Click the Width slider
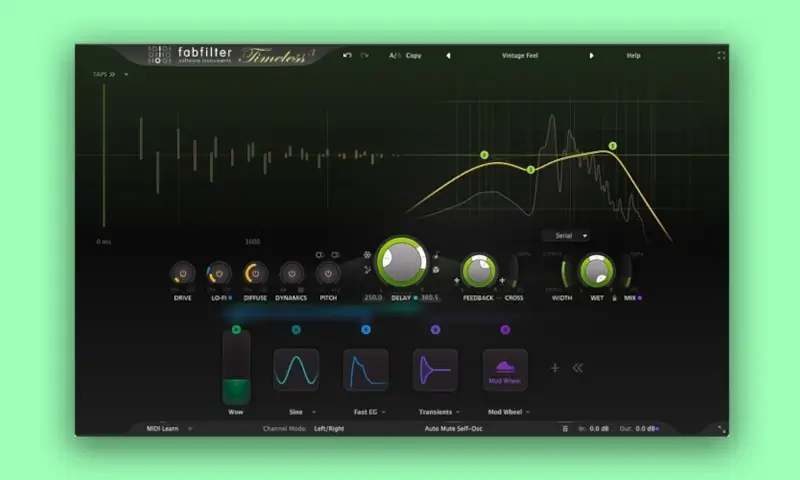 click(564, 273)
